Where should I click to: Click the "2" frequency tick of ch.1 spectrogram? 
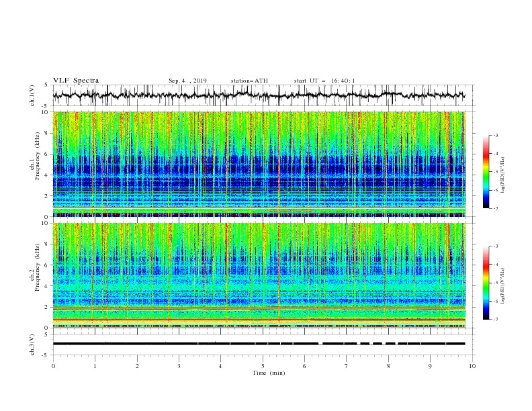pyautogui.click(x=47, y=196)
